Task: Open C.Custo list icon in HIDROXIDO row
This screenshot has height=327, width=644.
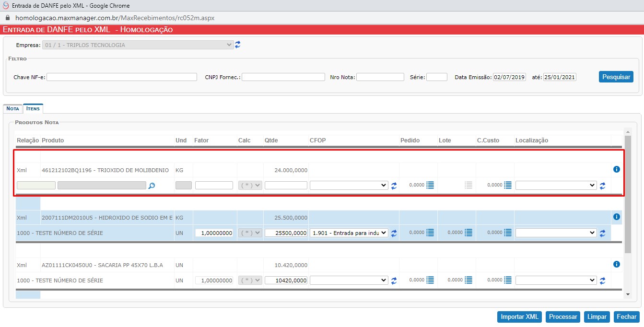Action: click(x=508, y=233)
